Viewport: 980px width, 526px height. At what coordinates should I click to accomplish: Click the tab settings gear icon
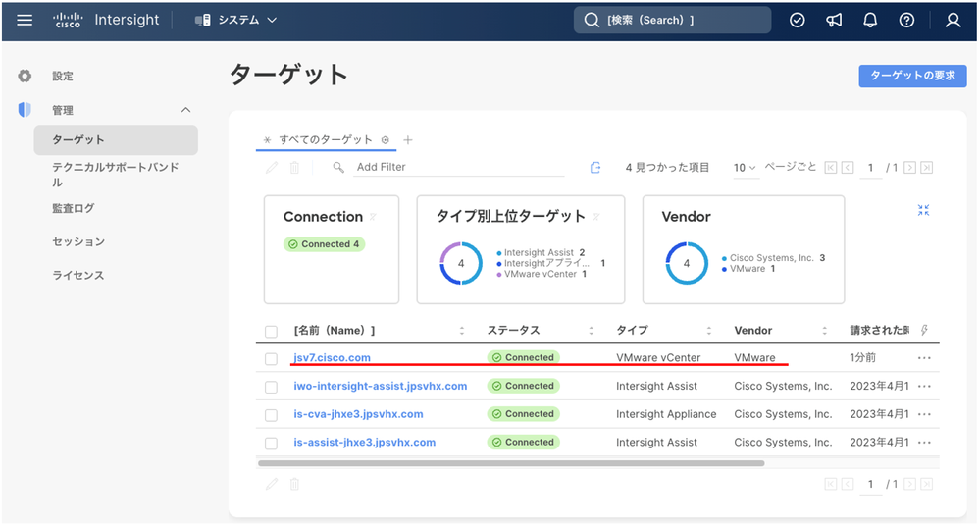click(x=385, y=140)
